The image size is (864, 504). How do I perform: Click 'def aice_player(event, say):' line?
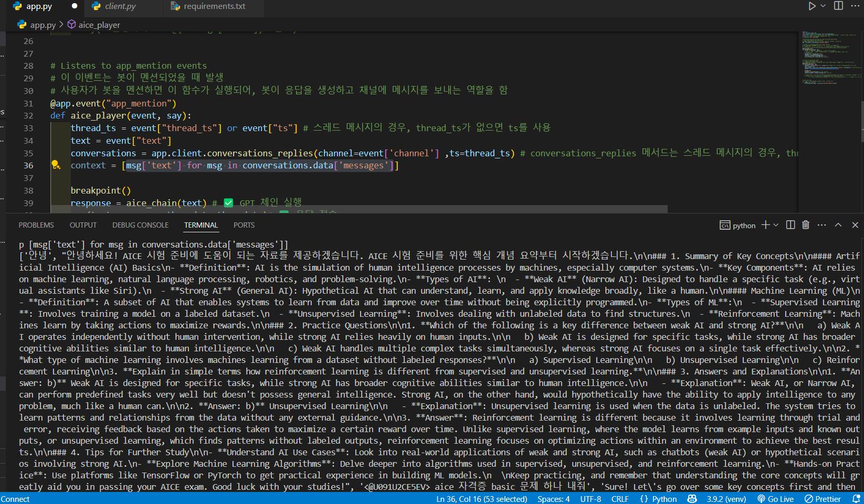[121, 115]
